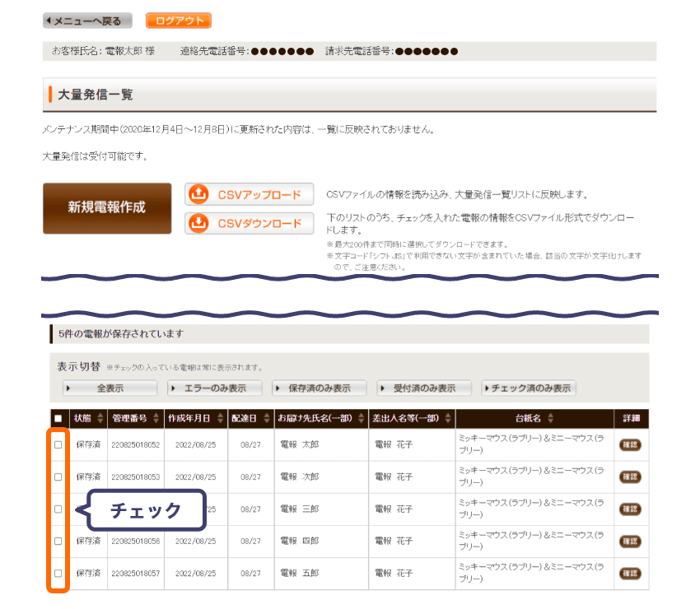Click recipient name 電報 五郎
This screenshot has height=609, width=700.
click(300, 574)
